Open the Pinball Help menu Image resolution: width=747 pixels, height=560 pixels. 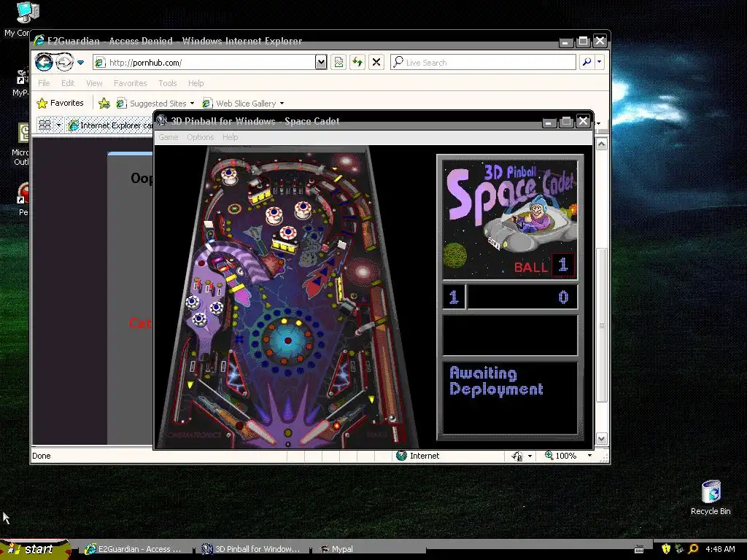click(230, 137)
